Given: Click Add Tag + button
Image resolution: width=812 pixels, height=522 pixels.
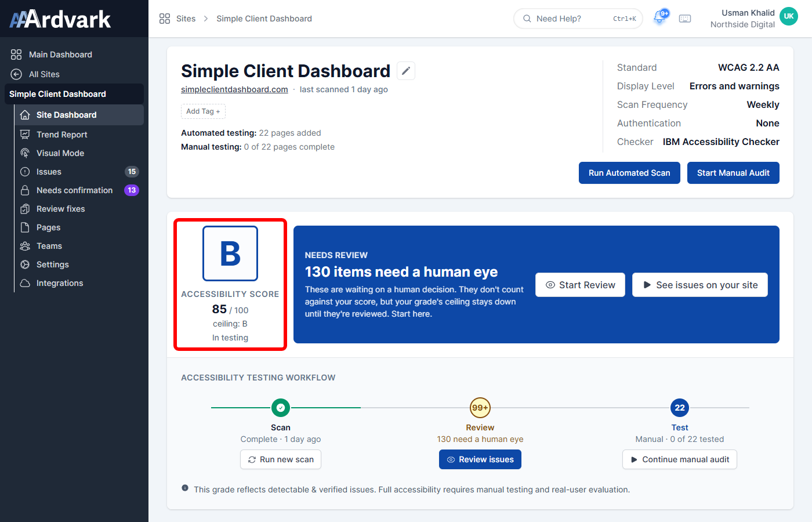Looking at the screenshot, I should [x=203, y=111].
